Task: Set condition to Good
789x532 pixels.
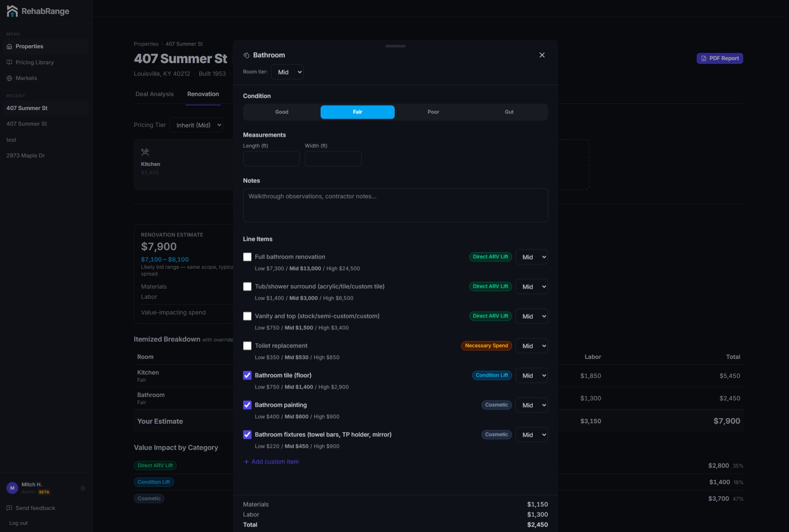Action: point(282,112)
